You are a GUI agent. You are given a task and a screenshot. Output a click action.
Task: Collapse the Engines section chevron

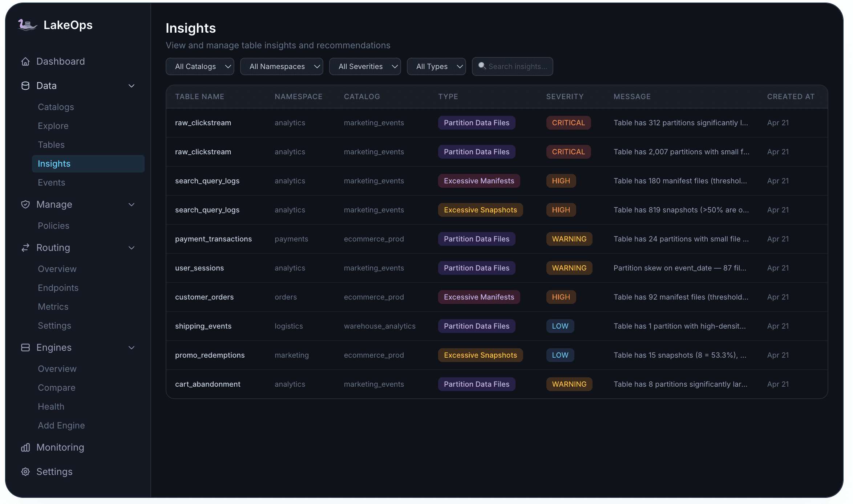point(132,347)
